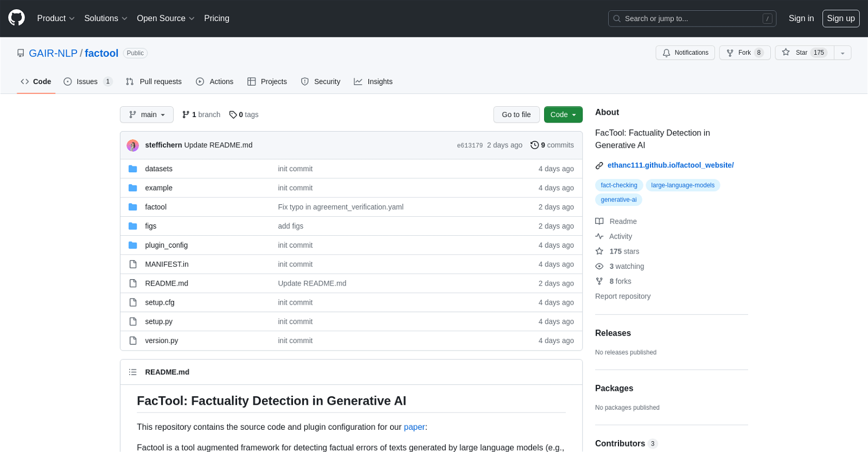Open ethanc111.github.io/factool_website link
The image size is (868, 452).
[x=671, y=165]
